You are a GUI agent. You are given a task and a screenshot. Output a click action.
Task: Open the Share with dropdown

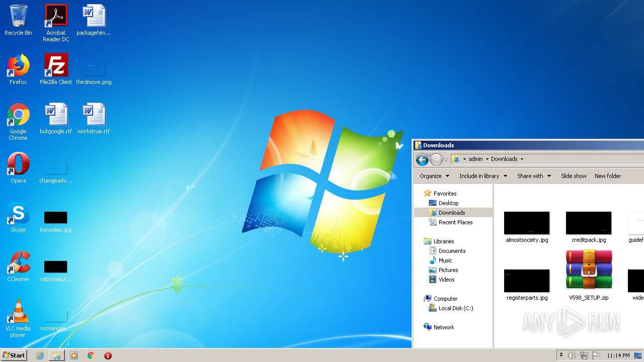pyautogui.click(x=534, y=176)
